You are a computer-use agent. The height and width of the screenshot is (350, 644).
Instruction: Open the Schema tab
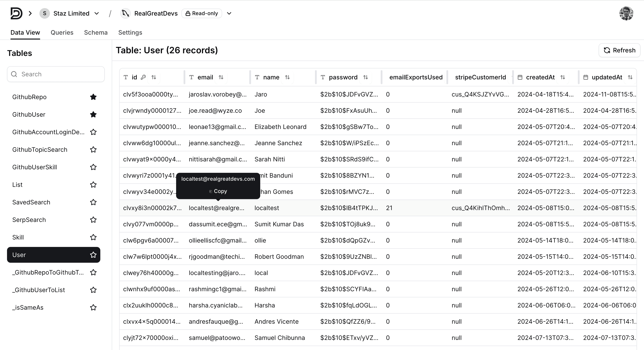click(x=96, y=32)
